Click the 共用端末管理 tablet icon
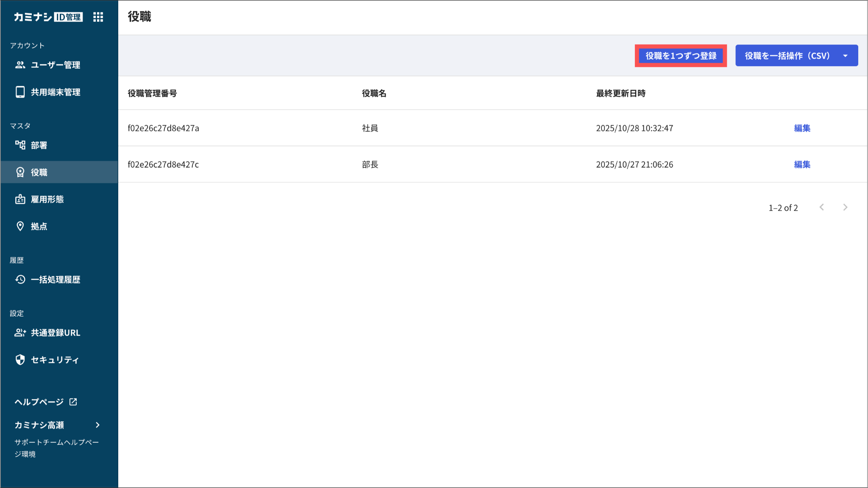 click(20, 92)
